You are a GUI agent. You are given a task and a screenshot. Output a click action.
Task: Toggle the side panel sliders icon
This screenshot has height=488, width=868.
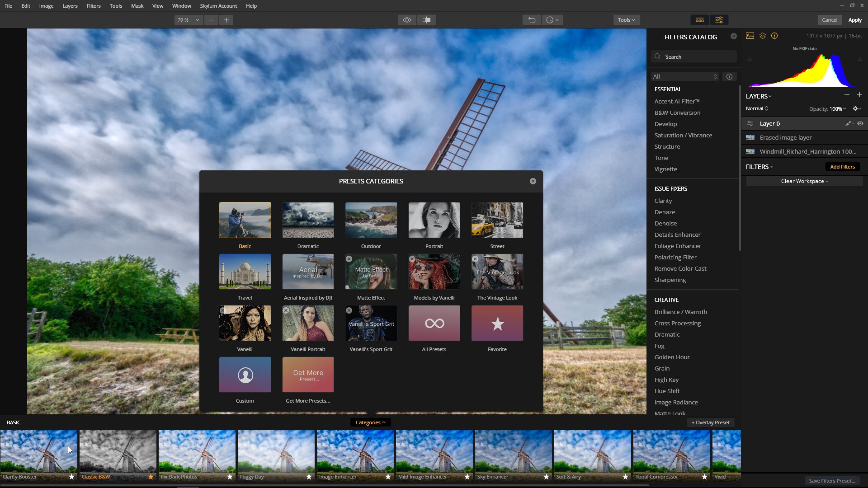pyautogui.click(x=719, y=20)
